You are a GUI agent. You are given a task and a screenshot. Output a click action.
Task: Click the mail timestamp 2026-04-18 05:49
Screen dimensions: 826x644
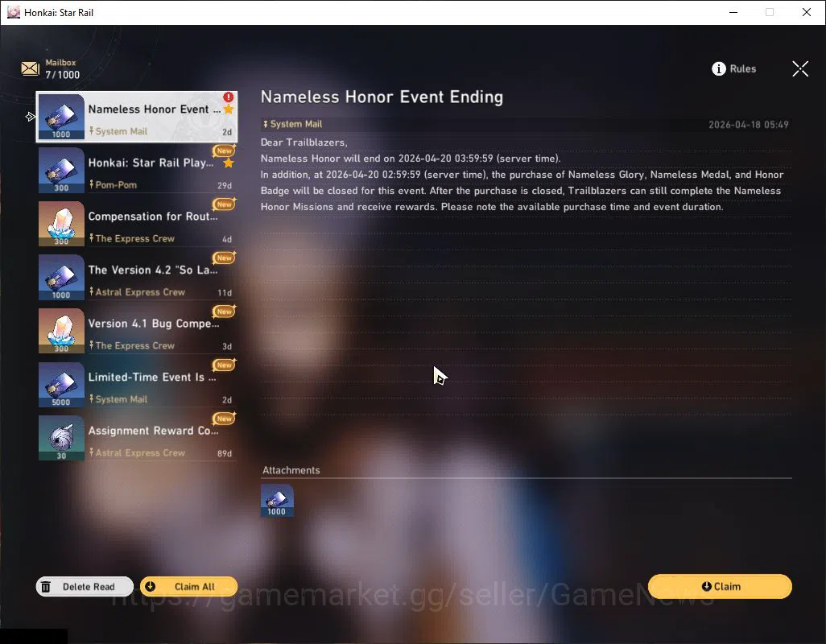(749, 125)
